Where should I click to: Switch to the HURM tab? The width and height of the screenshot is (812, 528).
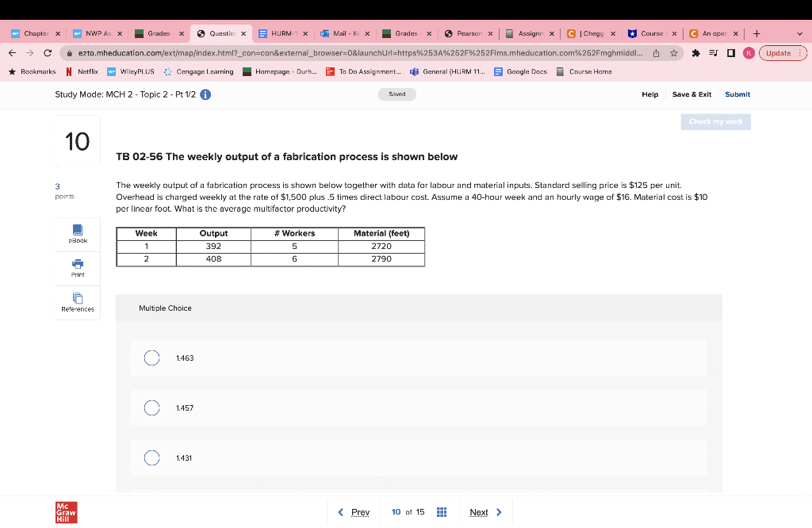pos(282,33)
